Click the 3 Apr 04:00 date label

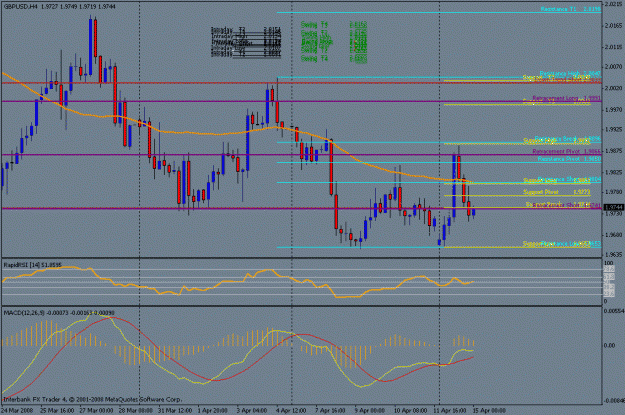[252, 410]
